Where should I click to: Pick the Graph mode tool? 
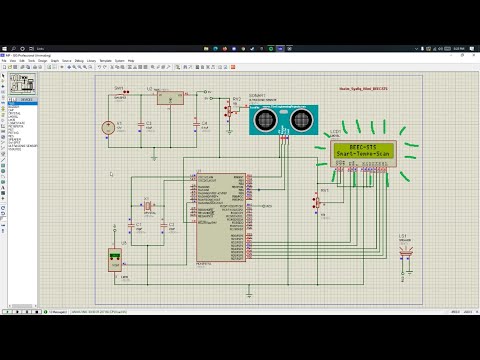click(3, 126)
